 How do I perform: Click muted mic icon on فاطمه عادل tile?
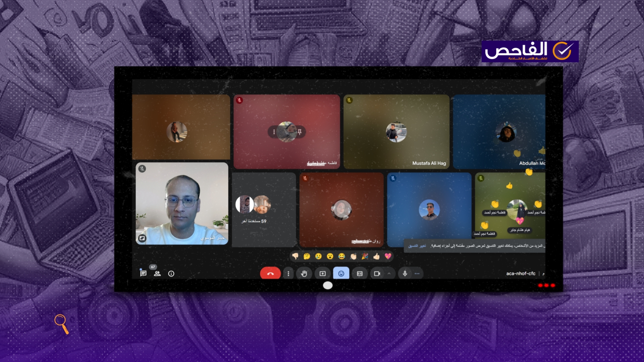point(239,100)
